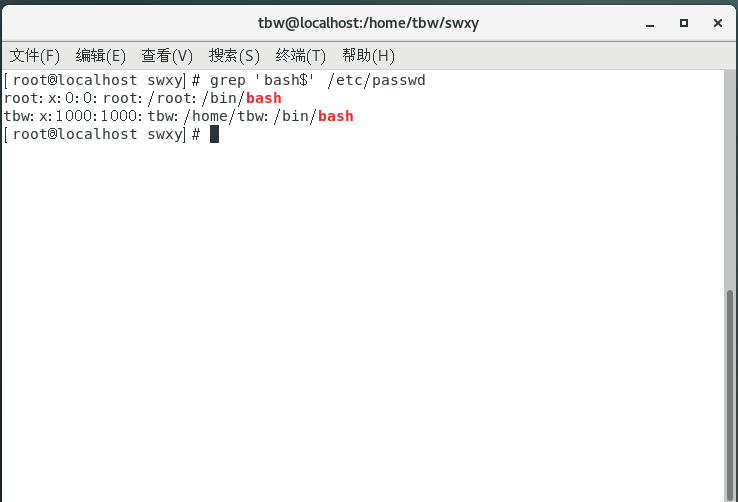Viewport: 738px width, 502px height.
Task: Click the title bar text tbw@localhost:/home/tbw/swxy
Action: 368,23
